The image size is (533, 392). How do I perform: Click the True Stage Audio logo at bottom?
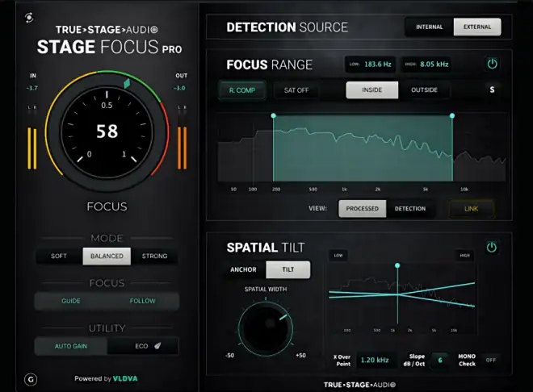[x=359, y=385]
